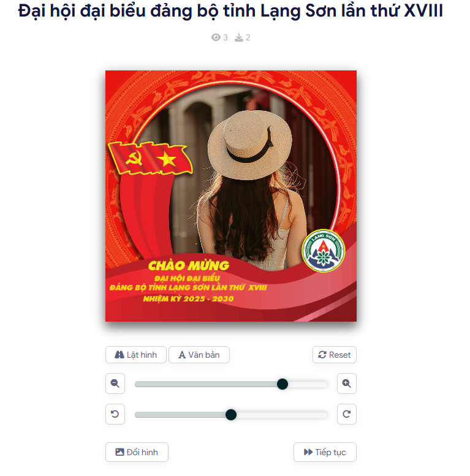470x476 pixels.
Task: Click the zoom in magnifier icon
Action: coord(346,383)
